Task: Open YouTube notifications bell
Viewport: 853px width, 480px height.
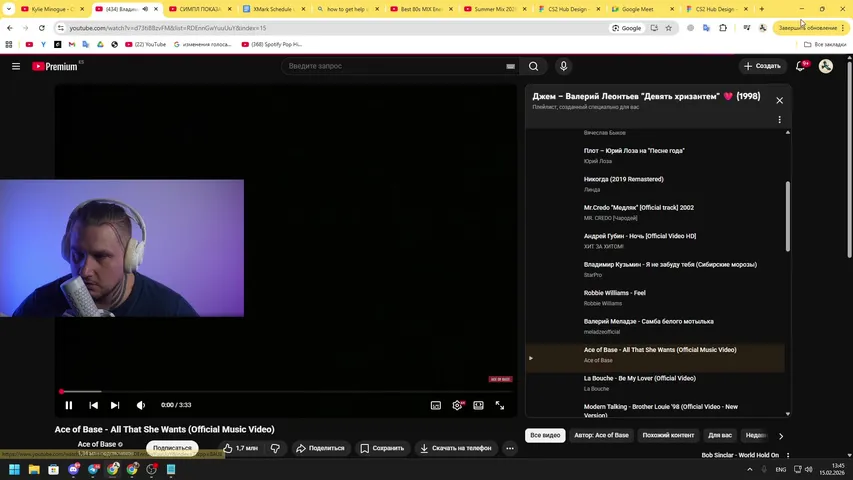Action: 800,66
